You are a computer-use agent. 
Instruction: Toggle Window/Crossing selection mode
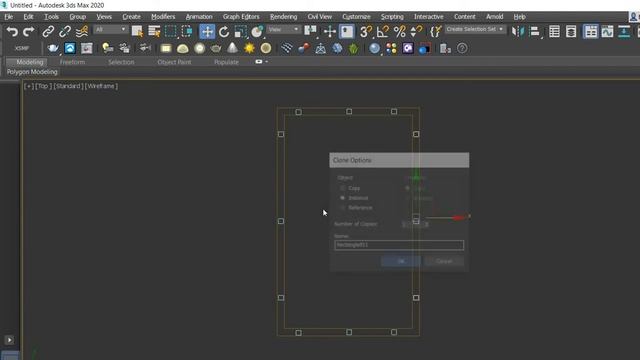[187, 31]
